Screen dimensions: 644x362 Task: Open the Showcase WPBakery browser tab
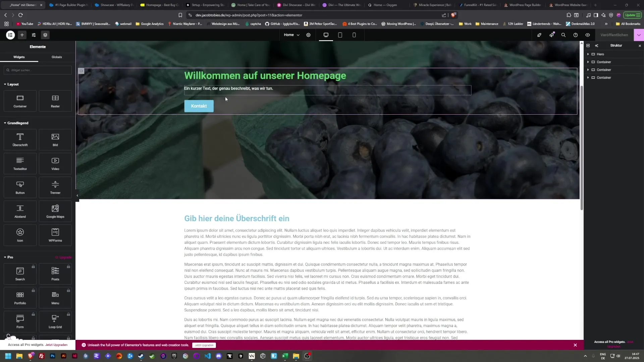click(113, 5)
